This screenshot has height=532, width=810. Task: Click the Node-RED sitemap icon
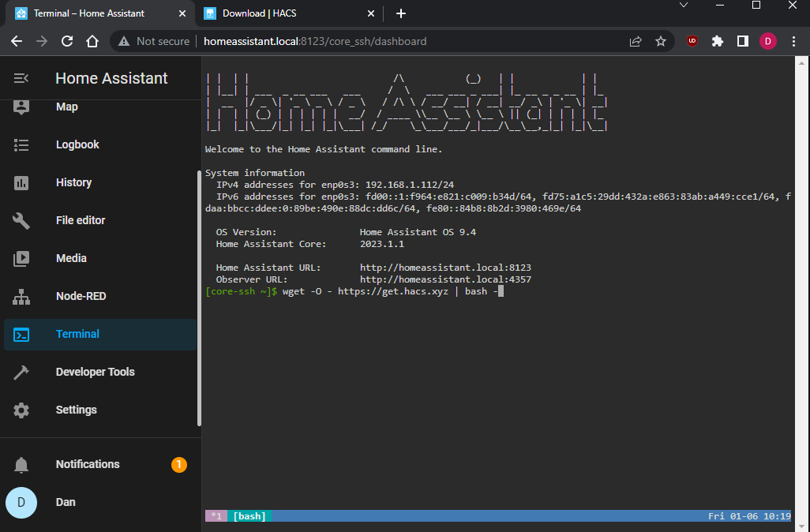(x=21, y=297)
